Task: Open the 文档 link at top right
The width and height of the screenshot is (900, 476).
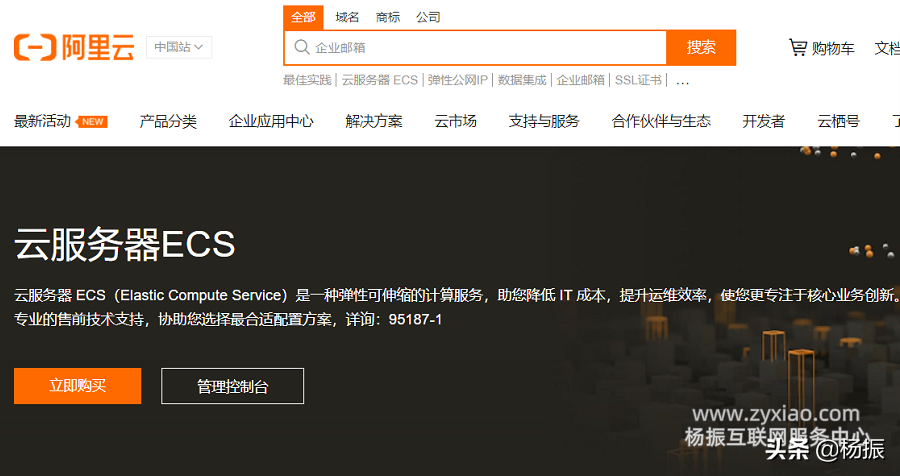Action: [887, 48]
